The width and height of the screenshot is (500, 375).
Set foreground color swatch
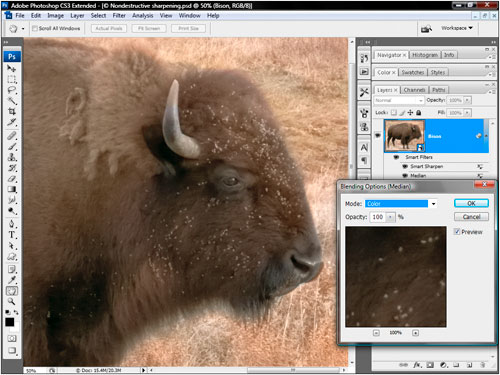[x=9, y=322]
